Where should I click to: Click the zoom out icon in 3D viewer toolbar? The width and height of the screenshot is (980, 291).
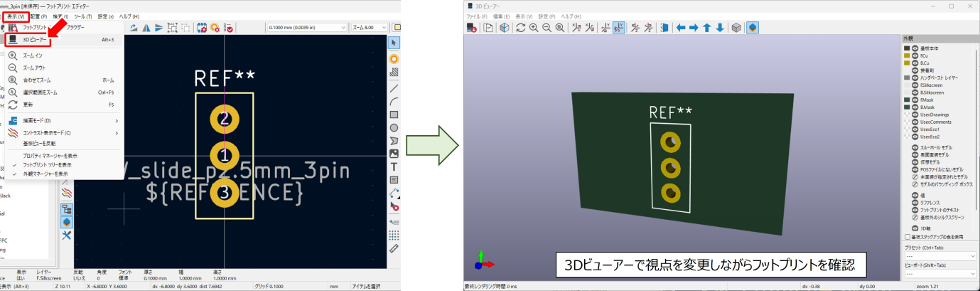[x=546, y=28]
